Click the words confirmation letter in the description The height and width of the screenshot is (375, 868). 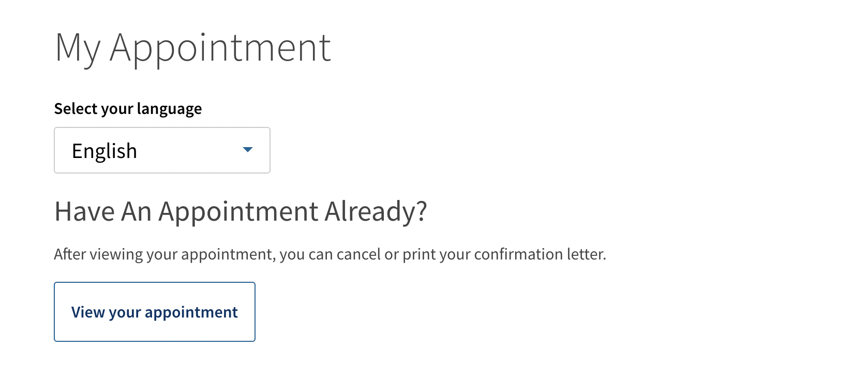pos(540,254)
